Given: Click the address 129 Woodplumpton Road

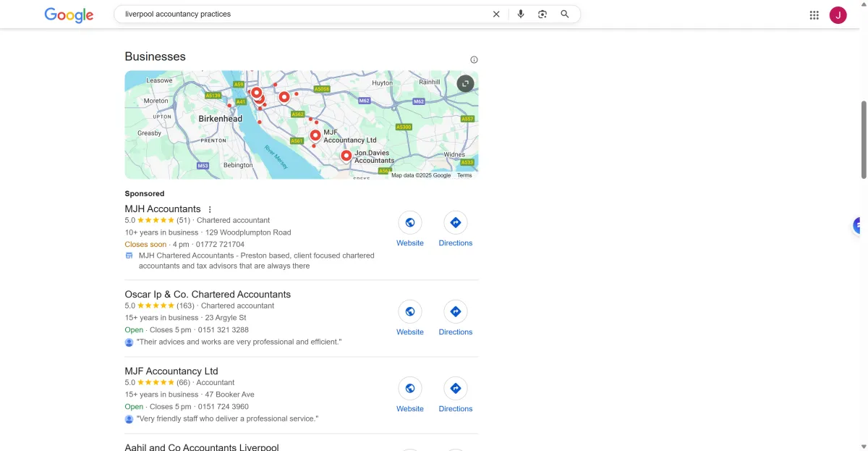Looking at the screenshot, I should (x=248, y=233).
